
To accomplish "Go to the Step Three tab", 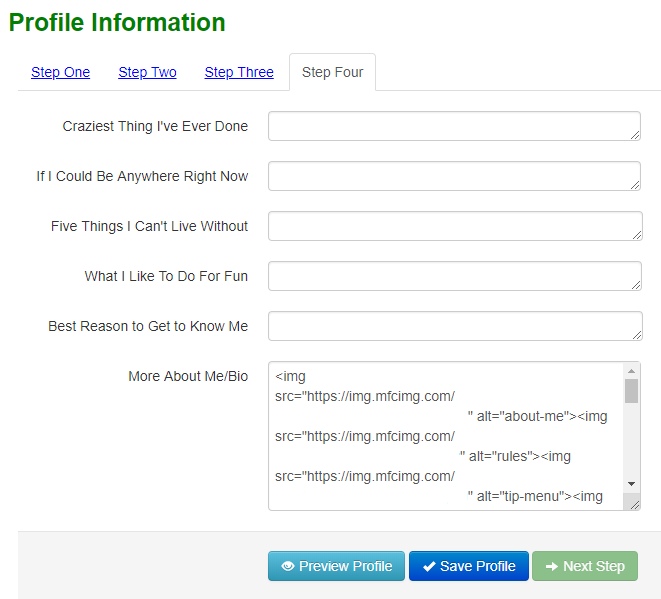I will [x=239, y=72].
